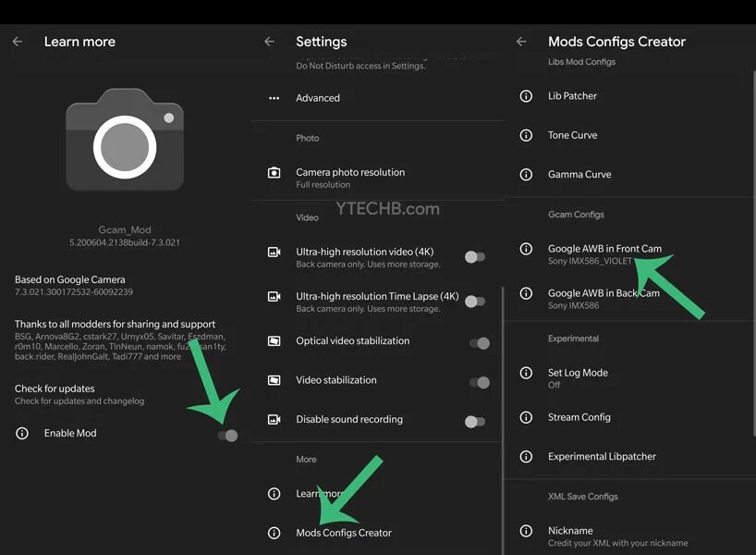756x555 pixels.
Task: Go back from the Learn more screen
Action: 18,42
